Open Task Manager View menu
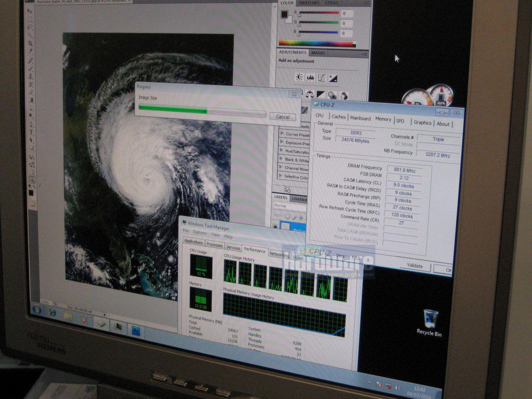Screen dimensions: 532x399 click(215, 235)
